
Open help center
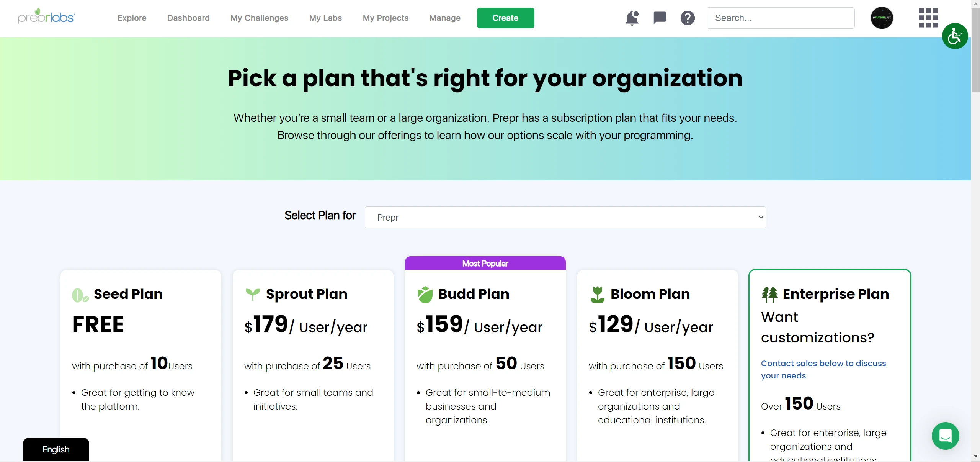(x=688, y=18)
